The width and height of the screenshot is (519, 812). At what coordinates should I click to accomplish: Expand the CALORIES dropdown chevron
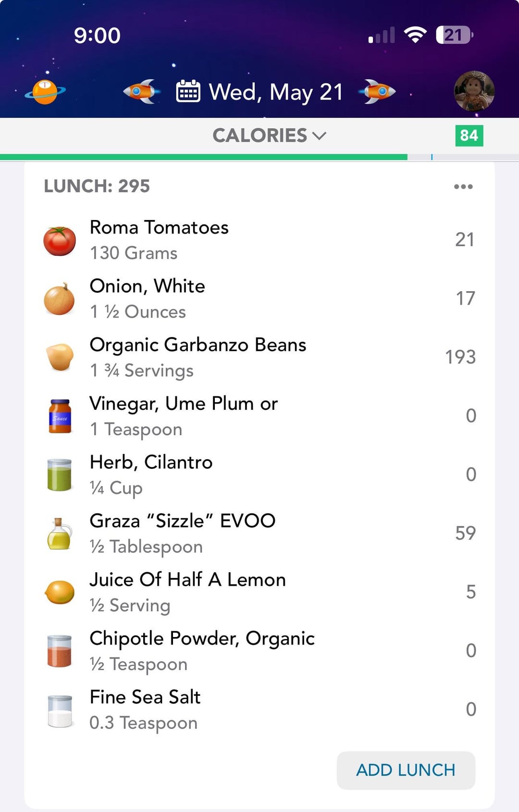tap(320, 136)
